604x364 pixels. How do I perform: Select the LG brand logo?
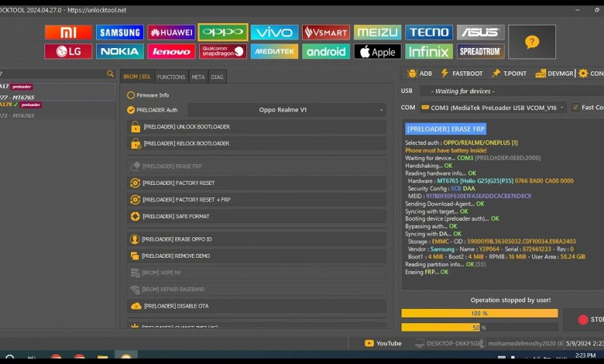point(68,51)
